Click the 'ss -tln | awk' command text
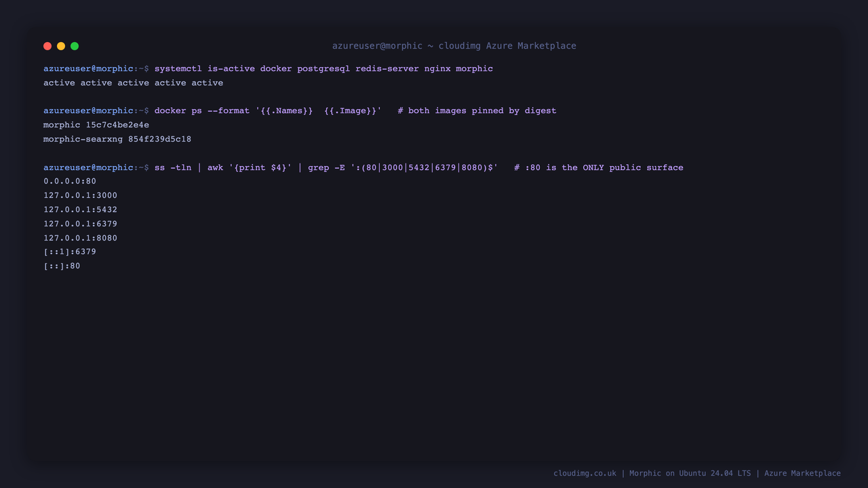The image size is (868, 488). [x=326, y=167]
